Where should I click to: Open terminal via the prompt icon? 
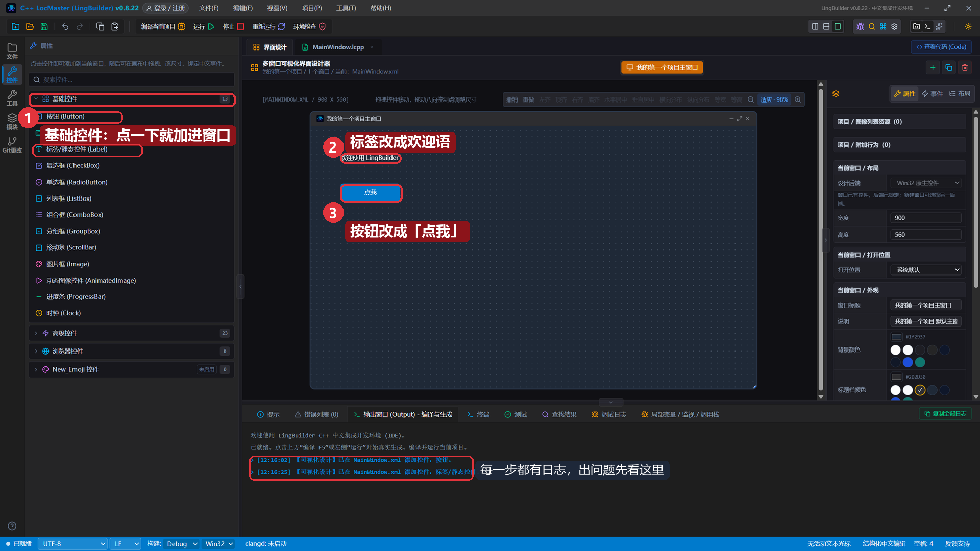point(927,27)
